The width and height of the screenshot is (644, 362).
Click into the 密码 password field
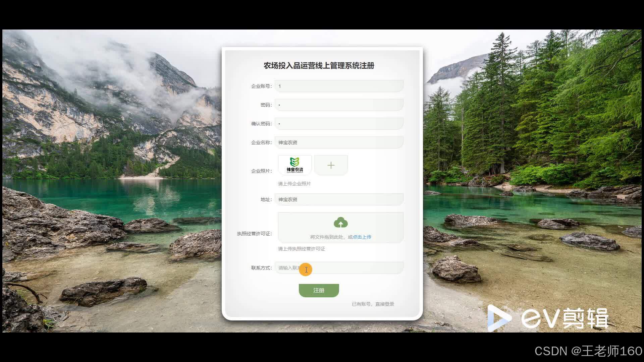coord(339,105)
